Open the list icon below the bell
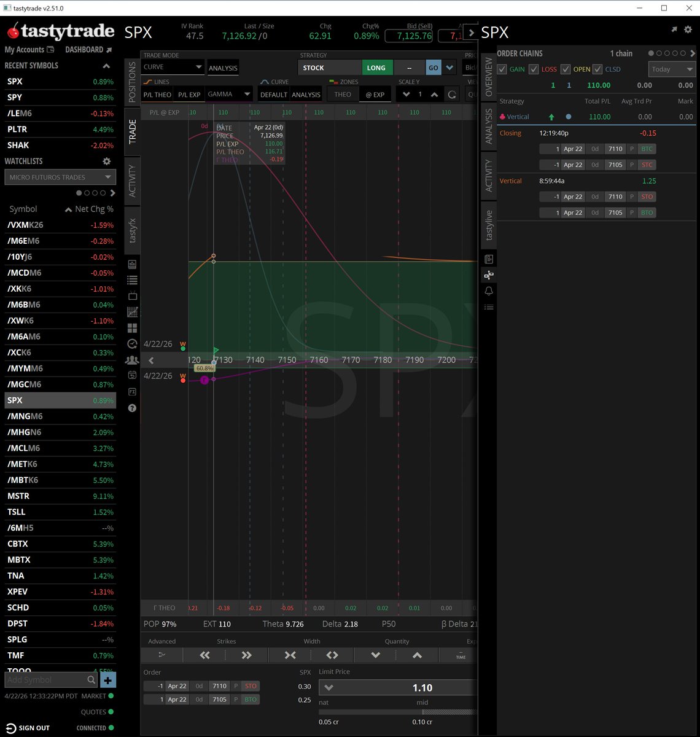Image resolution: width=700 pixels, height=737 pixels. click(x=489, y=307)
